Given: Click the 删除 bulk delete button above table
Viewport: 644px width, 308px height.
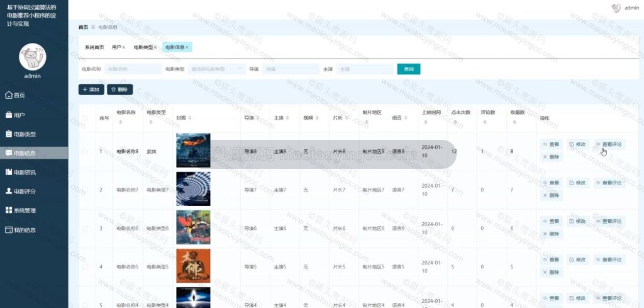Looking at the screenshot, I should pos(119,89).
